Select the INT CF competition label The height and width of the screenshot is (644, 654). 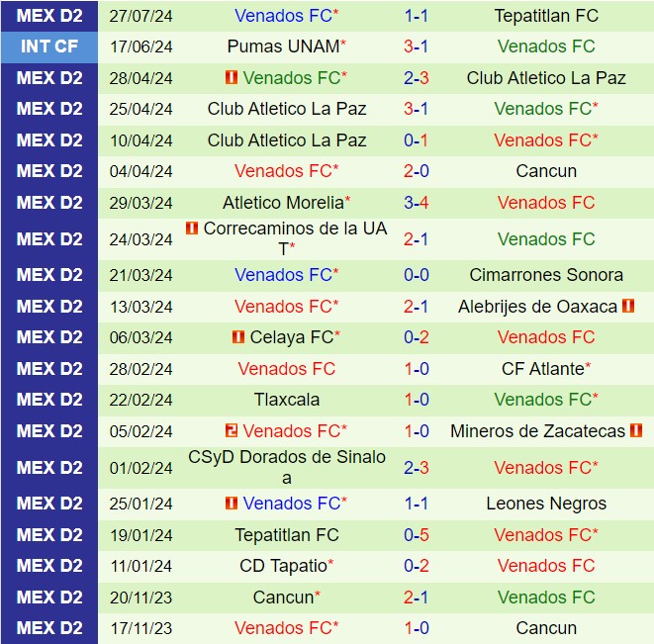[x=49, y=46]
